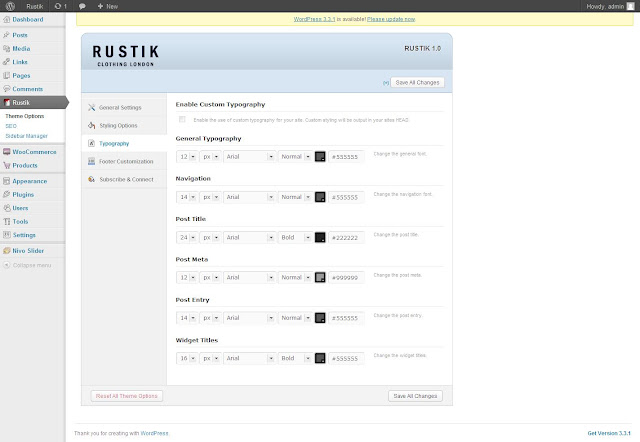Click the Dashboard home icon
Screen dimensions: 640x442
click(x=7, y=19)
